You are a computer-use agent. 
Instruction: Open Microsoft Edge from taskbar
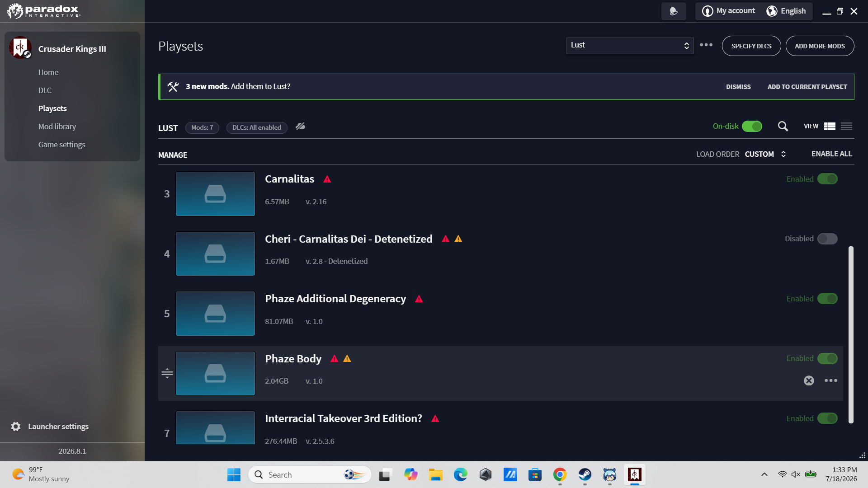[461, 475]
